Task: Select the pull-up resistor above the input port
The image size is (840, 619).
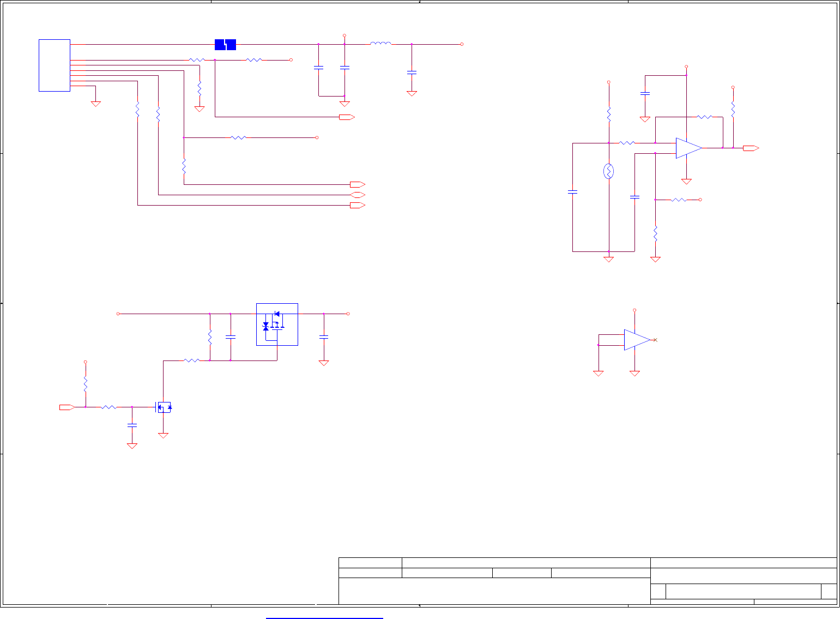Action: tap(86, 384)
